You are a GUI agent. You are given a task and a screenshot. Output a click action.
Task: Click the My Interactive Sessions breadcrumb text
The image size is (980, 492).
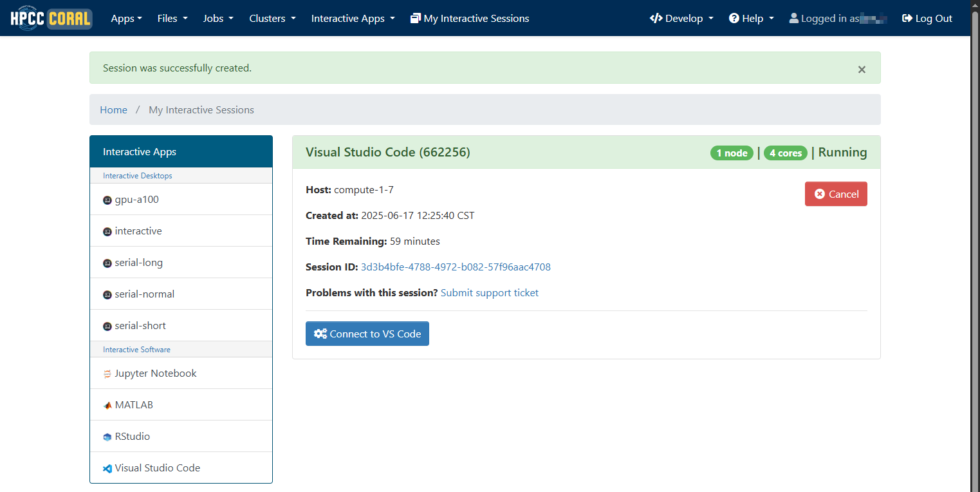click(201, 110)
